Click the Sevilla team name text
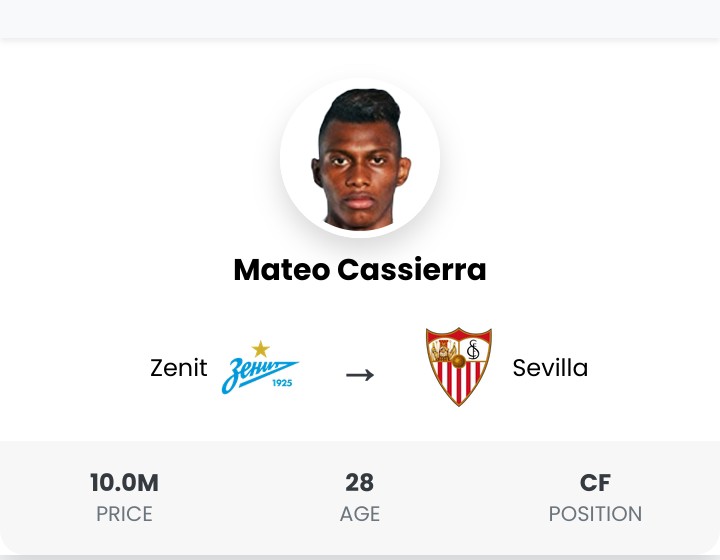 [x=550, y=368]
